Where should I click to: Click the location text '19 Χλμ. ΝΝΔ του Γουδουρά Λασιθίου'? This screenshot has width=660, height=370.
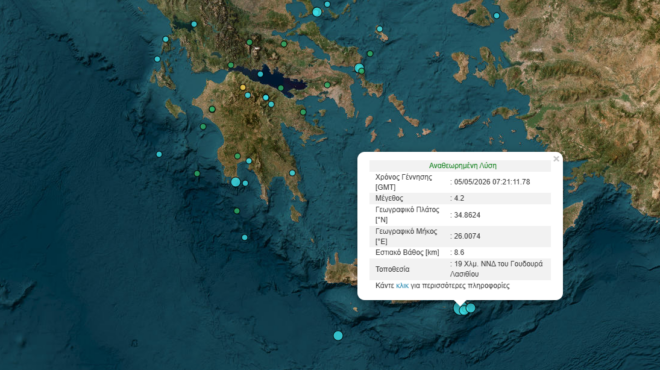(x=498, y=269)
